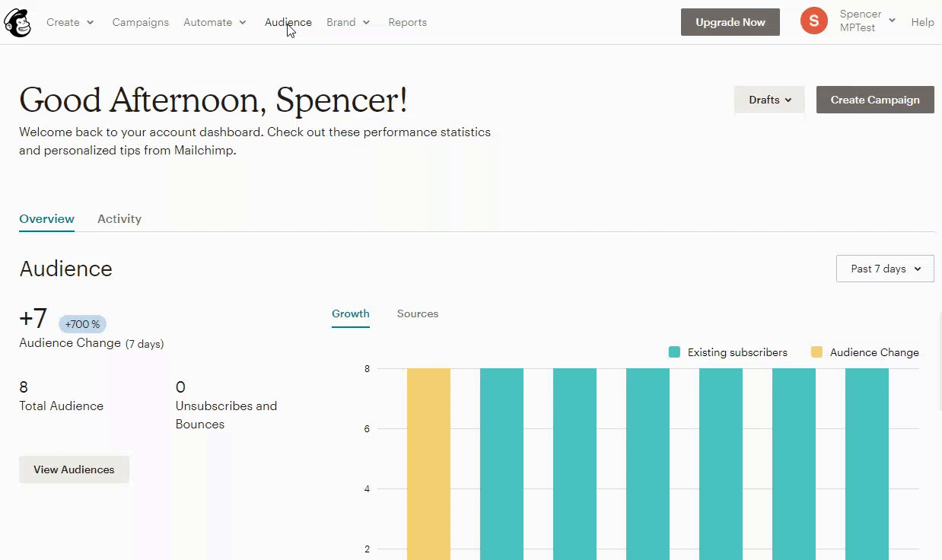Image resolution: width=942 pixels, height=560 pixels.
Task: Click the View Audiences button
Action: tap(74, 469)
